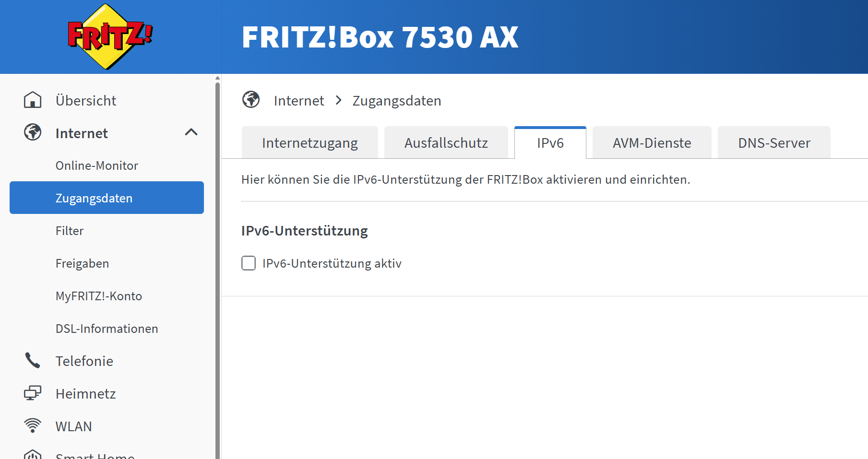This screenshot has height=459, width=868.
Task: Enable the IPv6-Unterstützung aktiv checkbox
Action: [x=249, y=263]
